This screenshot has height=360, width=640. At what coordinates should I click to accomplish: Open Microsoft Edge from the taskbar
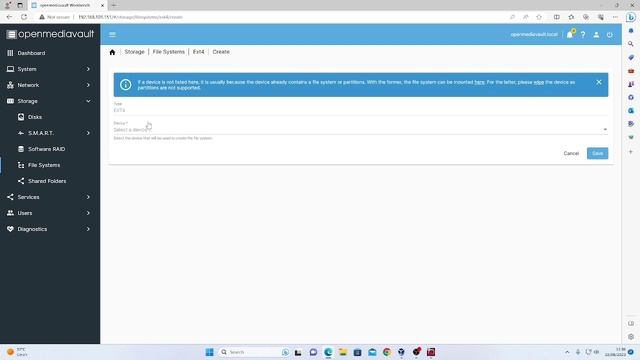(x=328, y=352)
